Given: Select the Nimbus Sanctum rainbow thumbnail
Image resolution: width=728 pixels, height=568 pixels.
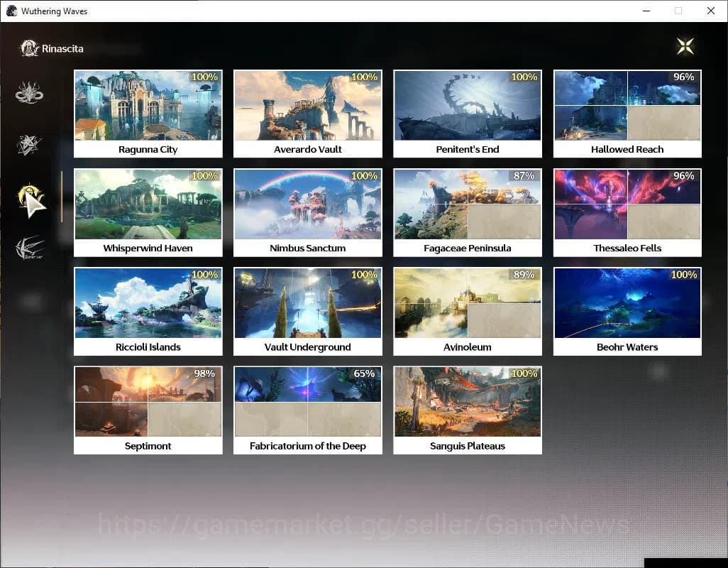Looking at the screenshot, I should click(307, 204).
